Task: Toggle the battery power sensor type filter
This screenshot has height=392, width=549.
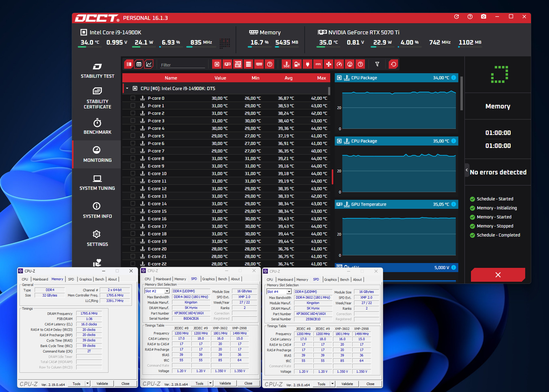Action: pos(297,64)
